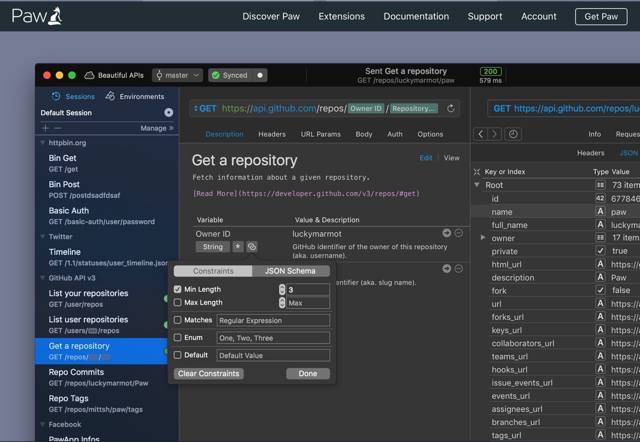The image size is (640, 442).
Task: Click the Done button
Action: [307, 373]
